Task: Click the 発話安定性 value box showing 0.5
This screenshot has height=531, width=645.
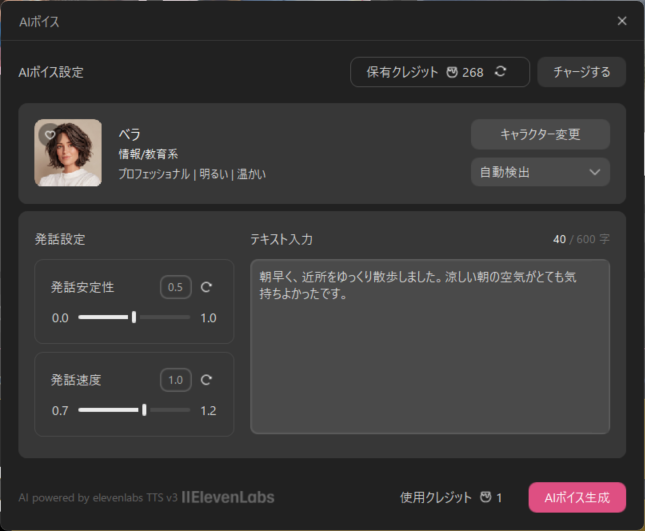Action: 176,287
